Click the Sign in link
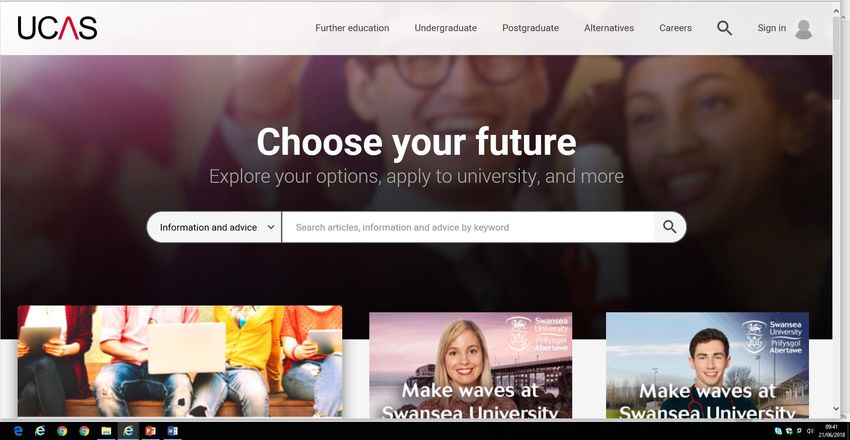This screenshot has height=440, width=850. point(771,28)
